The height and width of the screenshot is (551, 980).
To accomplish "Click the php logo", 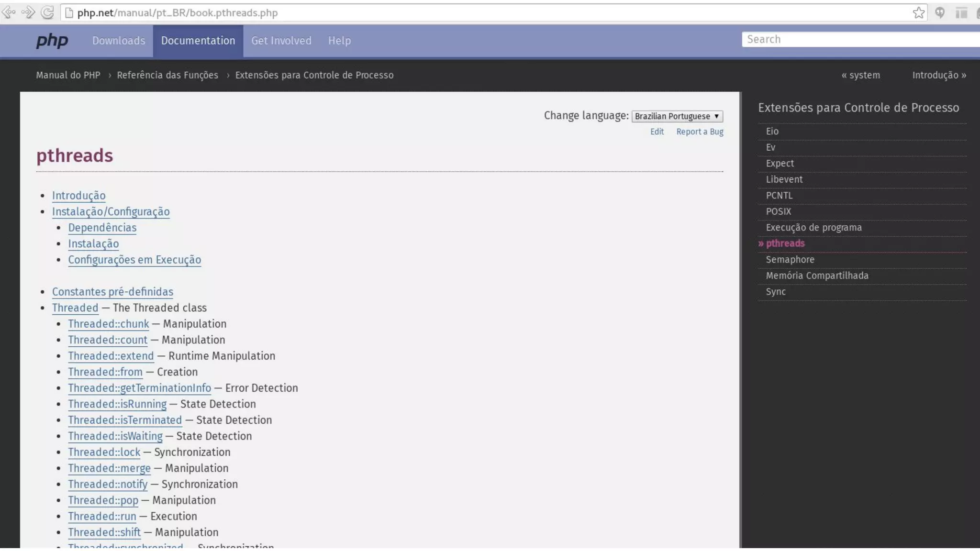I will tap(52, 41).
